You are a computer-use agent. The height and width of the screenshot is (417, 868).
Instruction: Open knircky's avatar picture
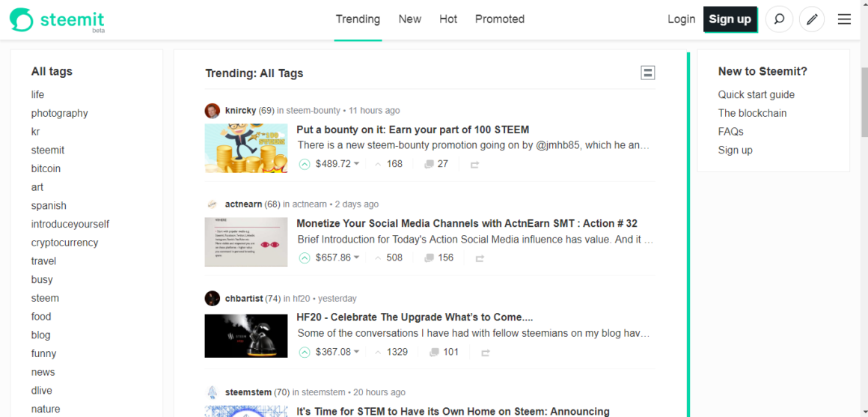(212, 111)
